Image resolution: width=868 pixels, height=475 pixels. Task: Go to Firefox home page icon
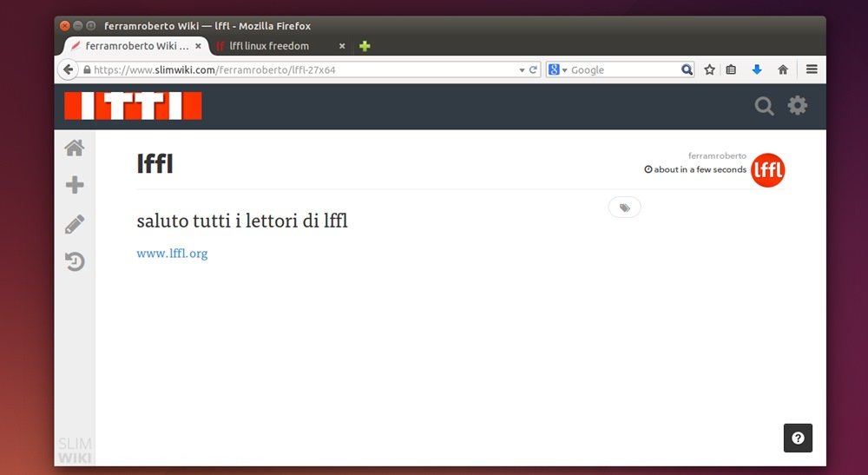click(783, 69)
